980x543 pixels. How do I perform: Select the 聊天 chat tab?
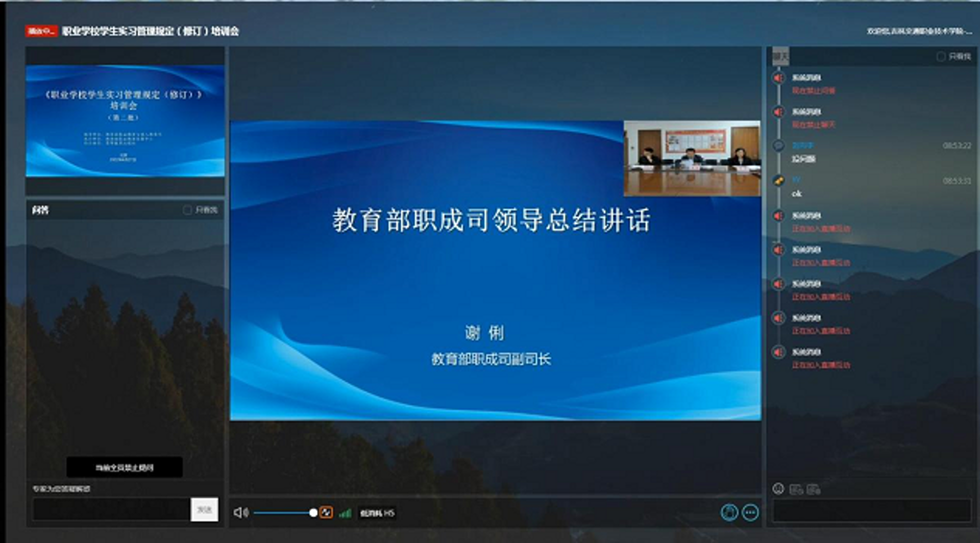(x=780, y=56)
